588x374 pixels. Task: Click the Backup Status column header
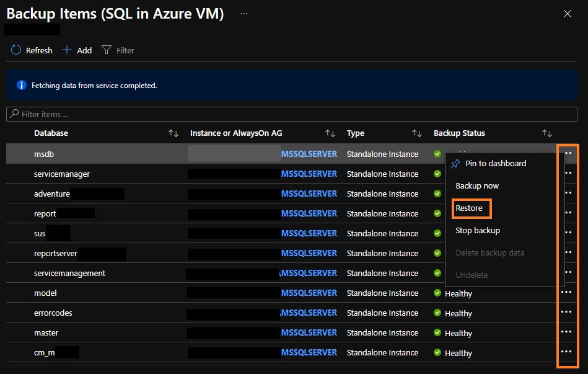459,133
